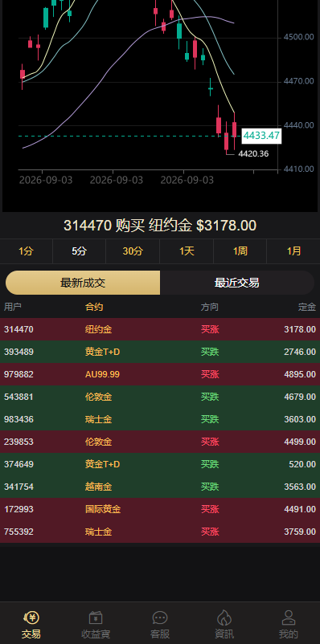Click the AU99.99 contract name
The image size is (320, 644).
tap(102, 374)
